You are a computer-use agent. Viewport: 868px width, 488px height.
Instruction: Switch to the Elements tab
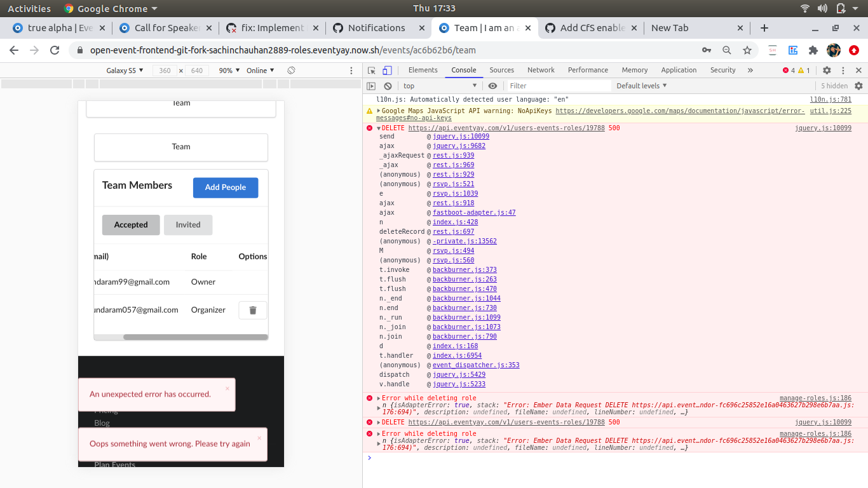[423, 71]
